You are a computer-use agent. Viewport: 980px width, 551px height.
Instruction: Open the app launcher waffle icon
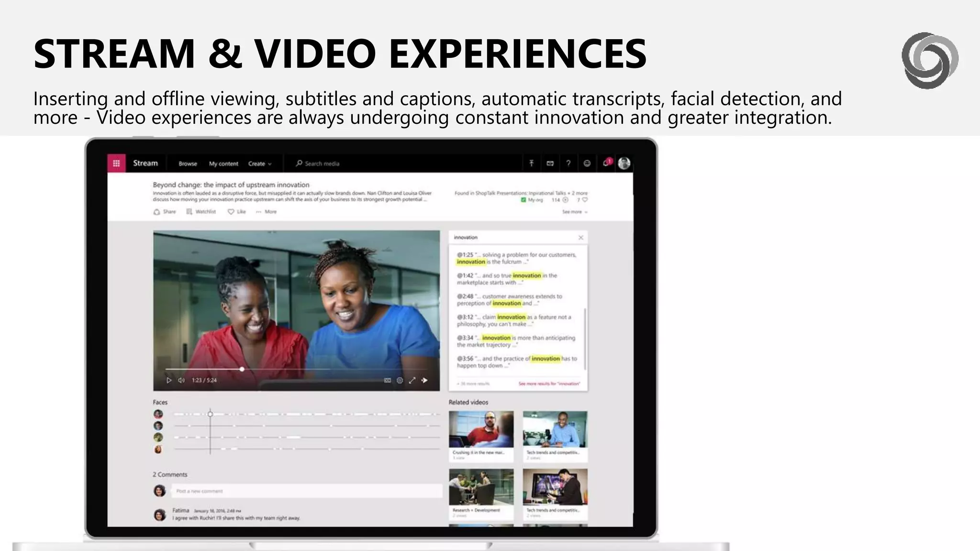click(x=116, y=163)
